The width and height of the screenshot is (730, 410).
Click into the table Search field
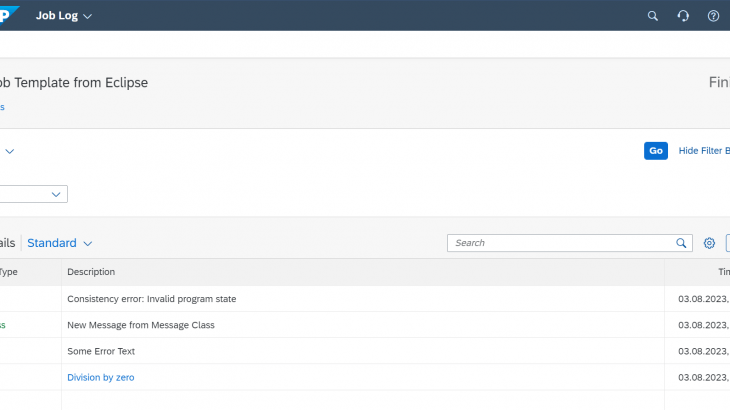(560, 243)
